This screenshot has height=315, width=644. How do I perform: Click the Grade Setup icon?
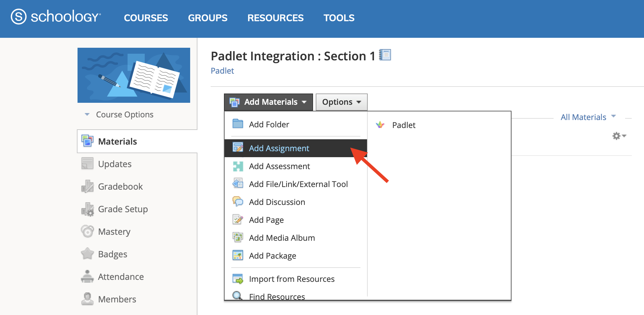click(87, 209)
